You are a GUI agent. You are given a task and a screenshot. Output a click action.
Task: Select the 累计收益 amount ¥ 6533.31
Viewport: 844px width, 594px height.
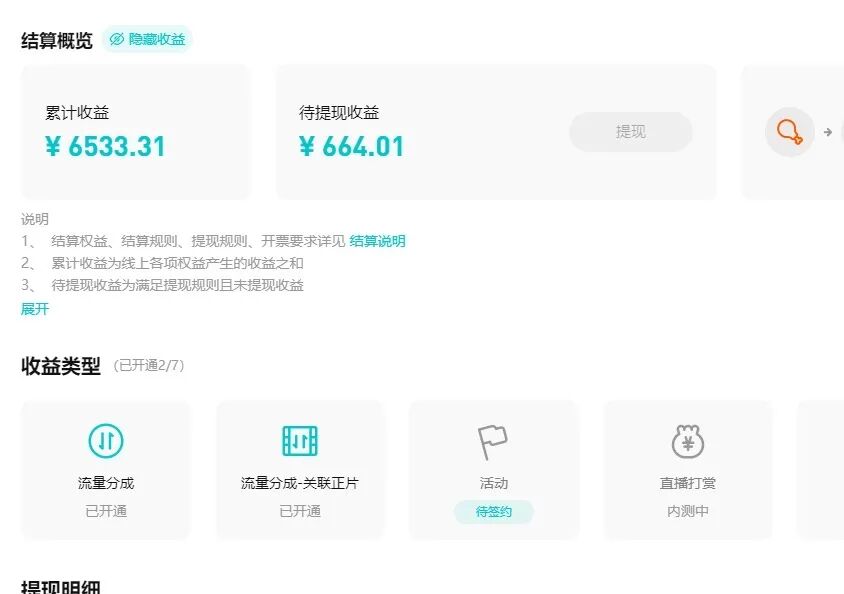click(105, 146)
